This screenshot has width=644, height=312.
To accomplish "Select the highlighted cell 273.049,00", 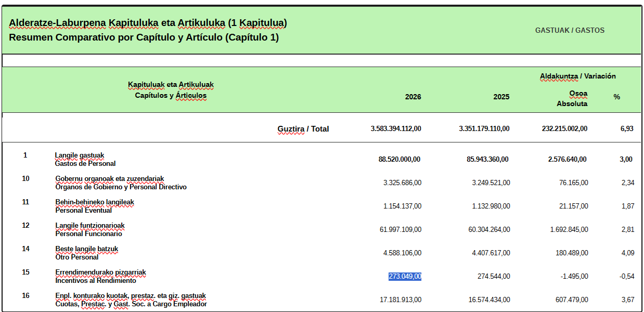I will 405,277.
